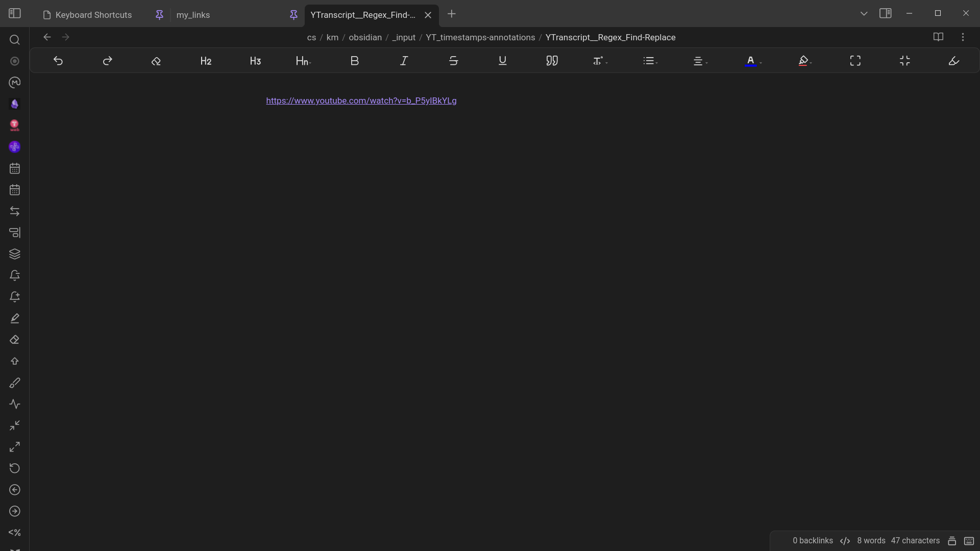Expand the Hn heading levels dropdown

303,61
